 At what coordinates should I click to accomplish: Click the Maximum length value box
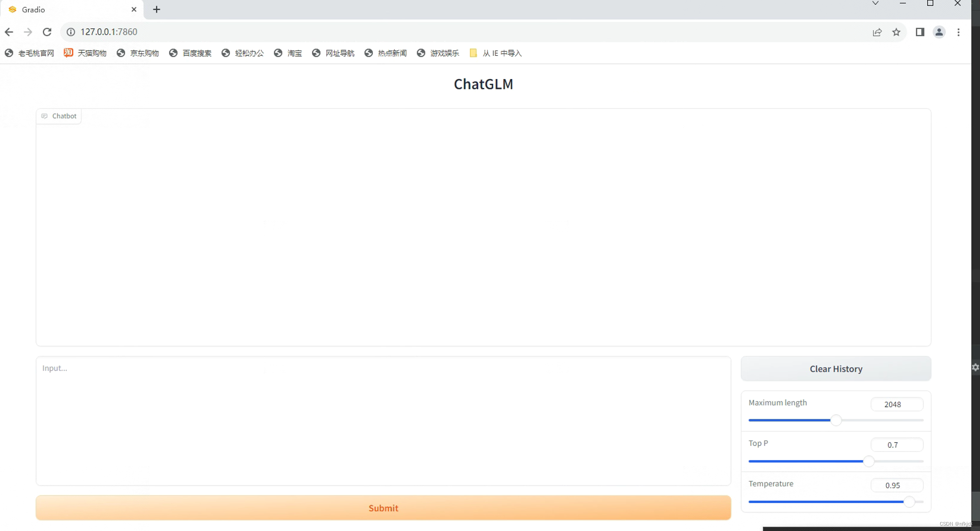pos(896,404)
